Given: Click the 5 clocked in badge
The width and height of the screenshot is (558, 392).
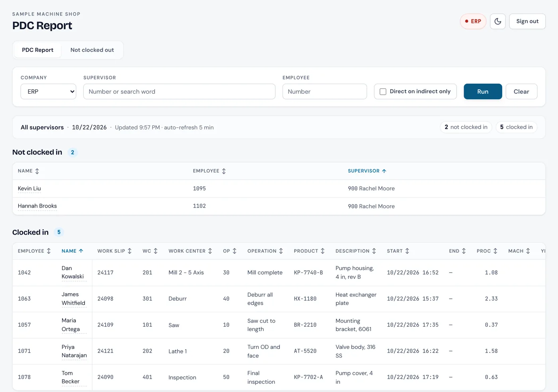Looking at the screenshot, I should click(516, 127).
